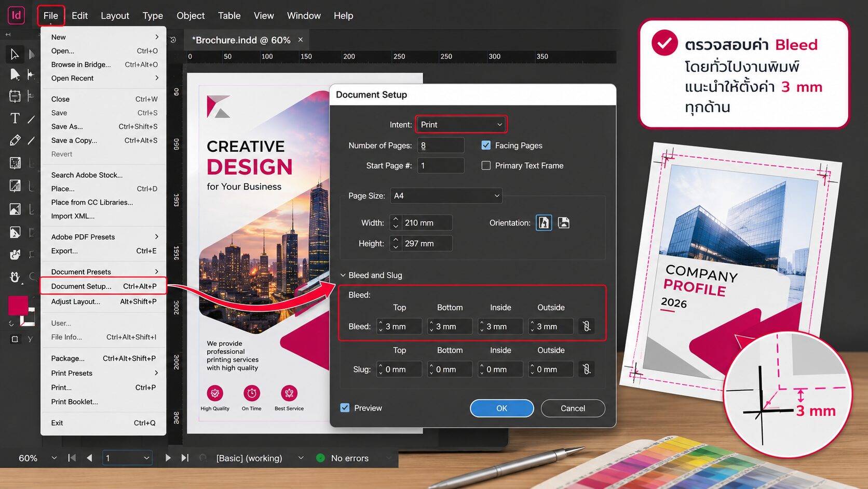Toggle Slug link chain icon

[x=586, y=369]
